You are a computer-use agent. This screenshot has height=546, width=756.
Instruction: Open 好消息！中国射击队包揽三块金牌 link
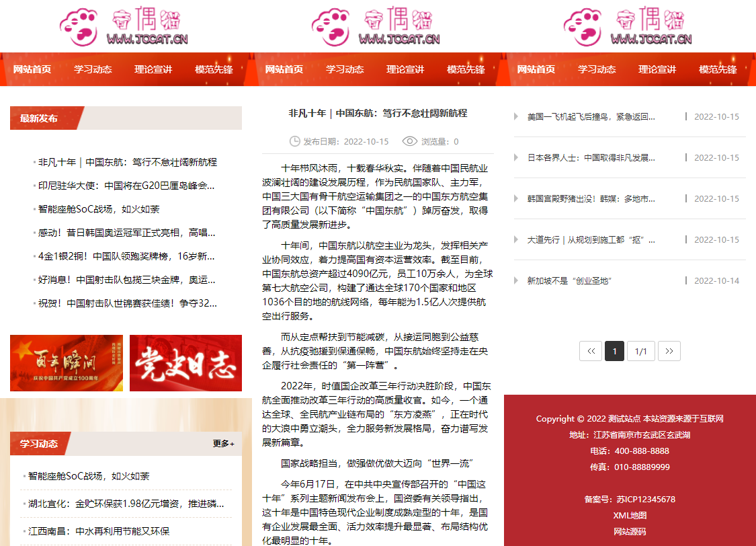(126, 280)
